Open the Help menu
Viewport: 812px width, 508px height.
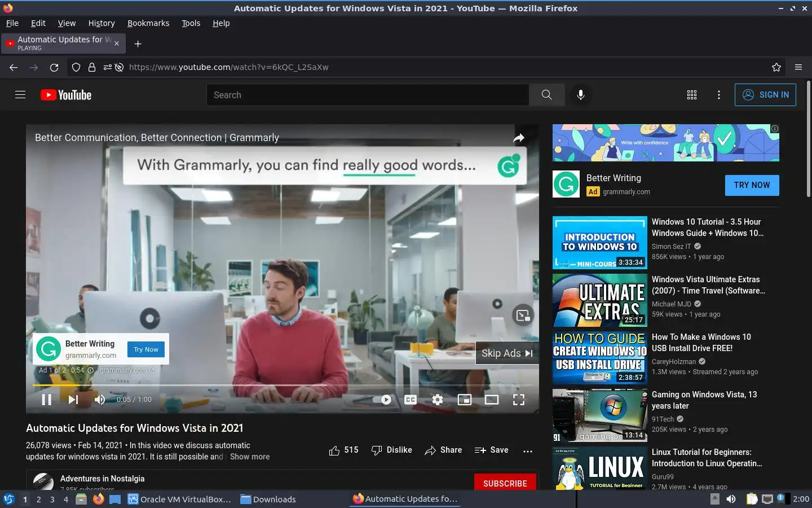(x=221, y=23)
